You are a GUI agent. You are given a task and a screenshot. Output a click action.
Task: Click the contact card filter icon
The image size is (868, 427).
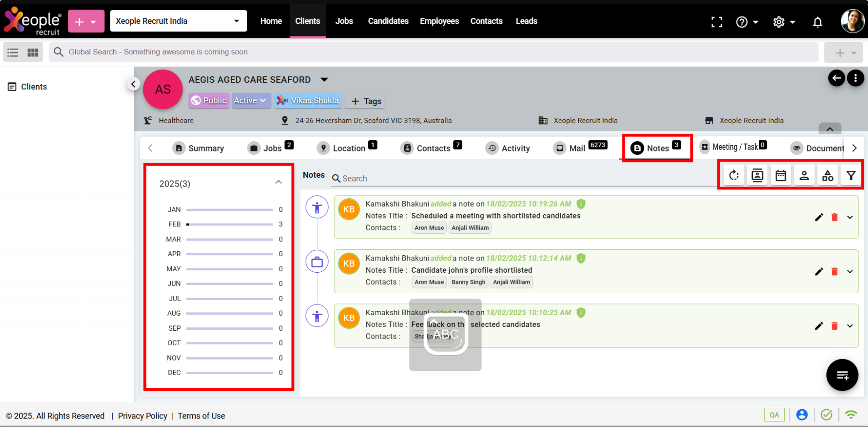click(x=757, y=175)
